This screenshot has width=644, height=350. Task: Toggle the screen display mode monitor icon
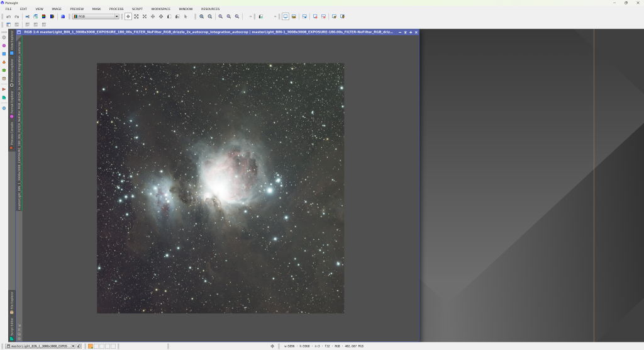point(286,16)
